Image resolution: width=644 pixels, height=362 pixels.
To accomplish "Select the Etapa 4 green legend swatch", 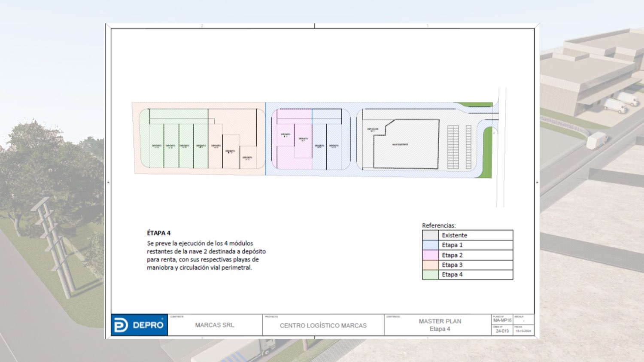I will click(x=430, y=275).
